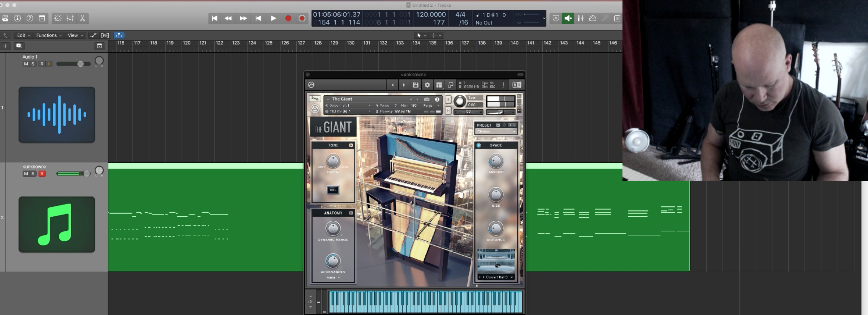Viewport: 868px width, 315px height.
Task: Click the Fast Forward transport button
Action: [243, 18]
